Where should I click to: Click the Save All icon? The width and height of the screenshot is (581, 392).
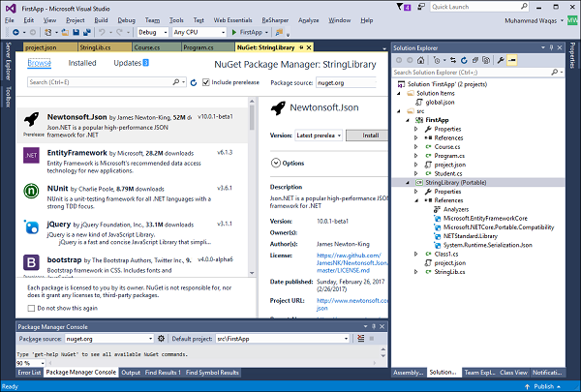click(x=87, y=33)
